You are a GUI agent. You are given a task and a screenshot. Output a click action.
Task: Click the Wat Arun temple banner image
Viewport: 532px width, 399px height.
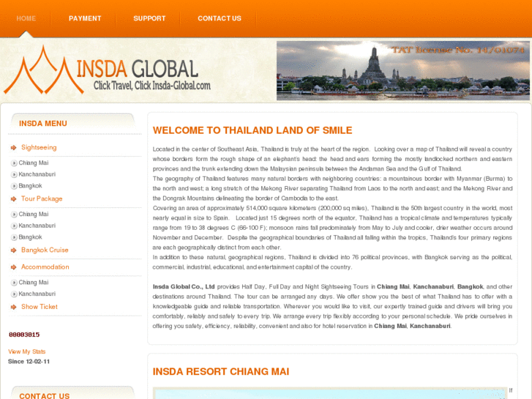(403, 70)
